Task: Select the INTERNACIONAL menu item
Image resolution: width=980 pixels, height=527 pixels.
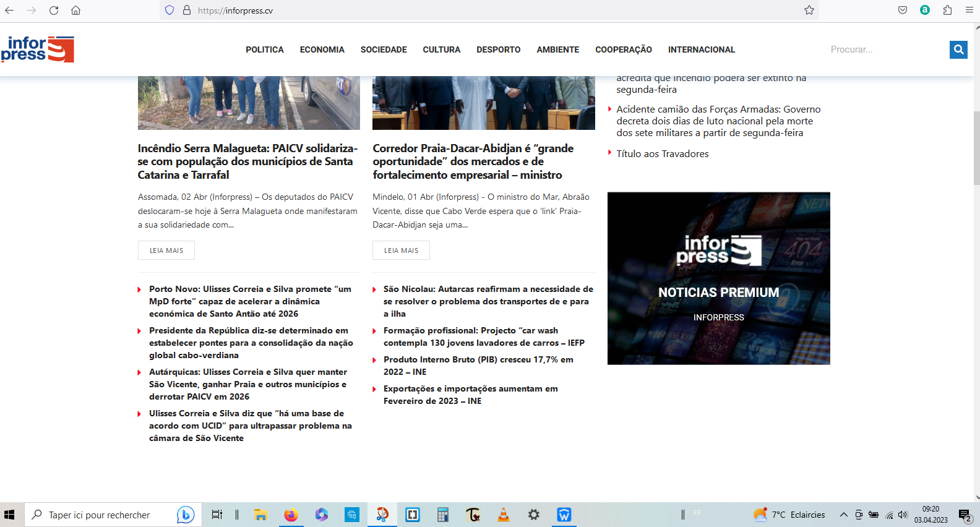Action: 701,49
